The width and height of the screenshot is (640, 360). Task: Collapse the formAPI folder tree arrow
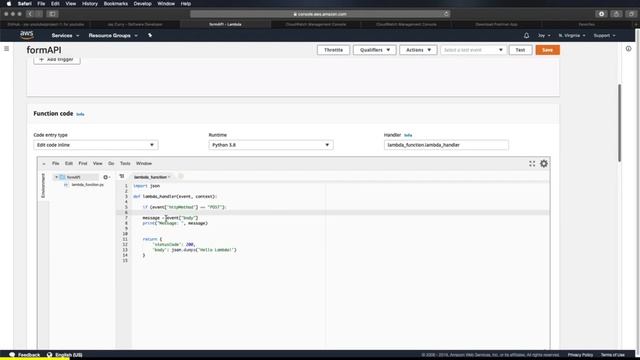coord(56,177)
